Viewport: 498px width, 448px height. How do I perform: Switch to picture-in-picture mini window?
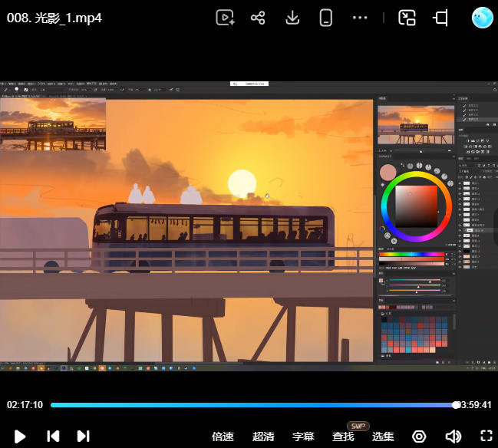click(407, 18)
